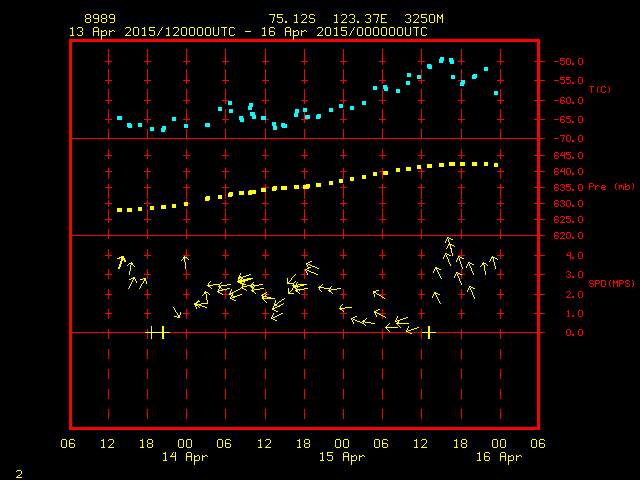This screenshot has width=640, height=480.
Task: Click temperature tick value -60.0
Action: click(568, 100)
